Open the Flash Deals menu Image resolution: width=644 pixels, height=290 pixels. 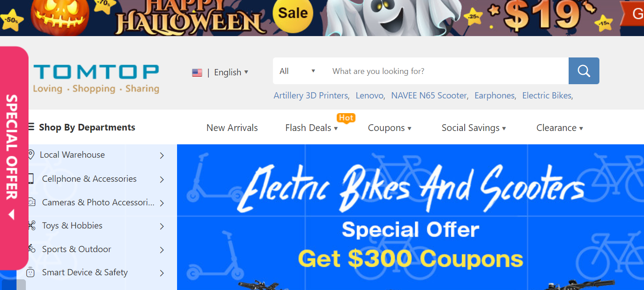(x=311, y=128)
